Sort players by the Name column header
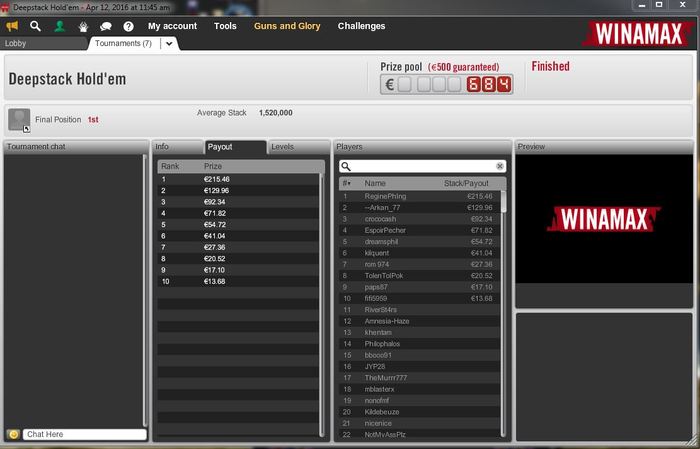Viewport: 700px width, 449px height. click(375, 183)
